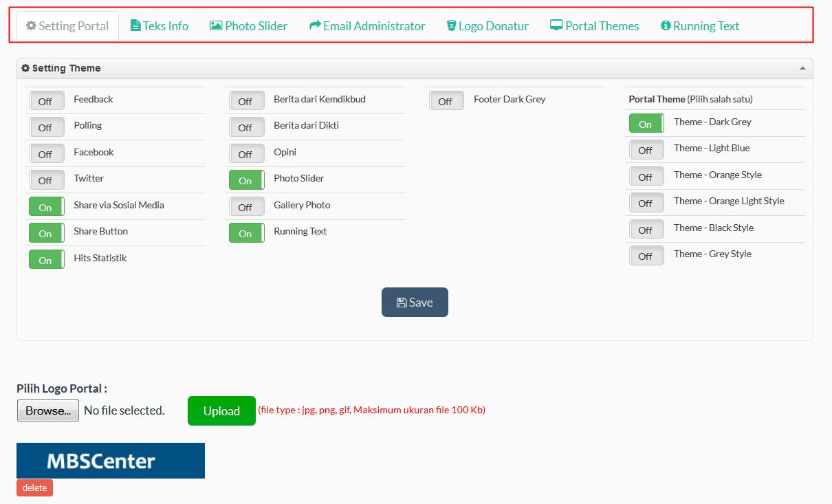
Task: Open the Portal Themes tab
Action: pyautogui.click(x=595, y=26)
